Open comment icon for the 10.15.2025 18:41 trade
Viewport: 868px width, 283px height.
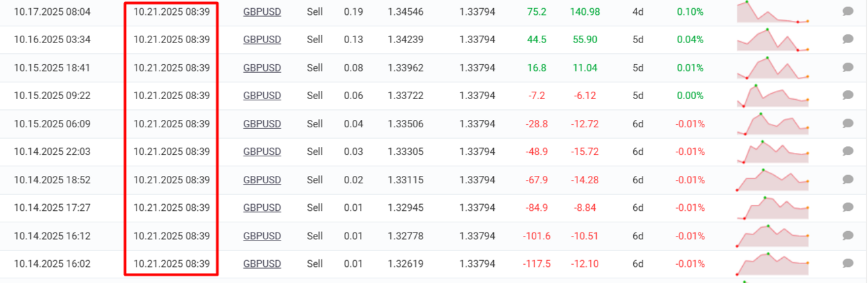point(848,67)
